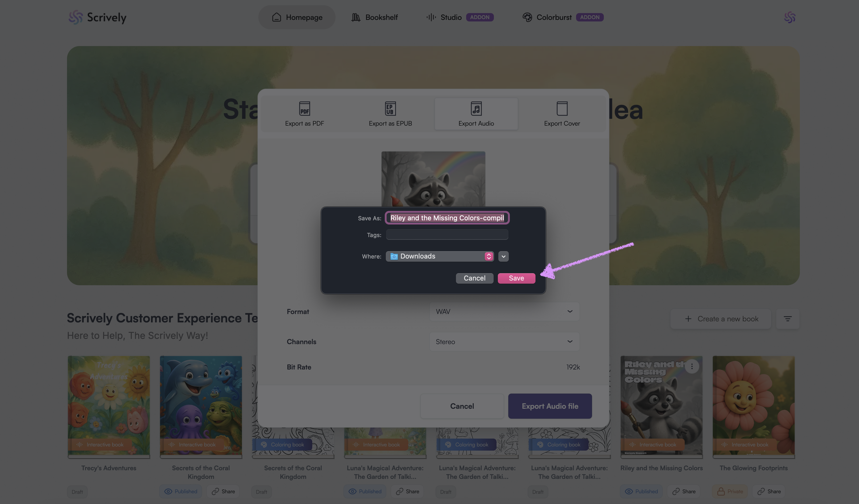Click Cancel in the save dialog
859x504 pixels.
pyautogui.click(x=474, y=278)
